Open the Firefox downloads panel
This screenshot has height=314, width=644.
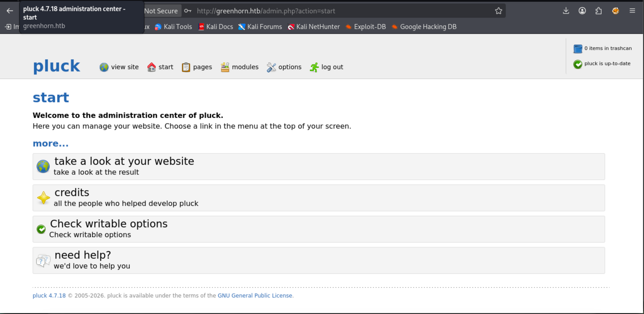566,11
